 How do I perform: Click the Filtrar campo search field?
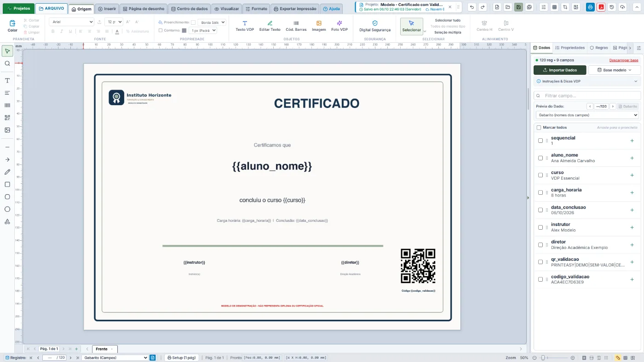click(x=587, y=96)
